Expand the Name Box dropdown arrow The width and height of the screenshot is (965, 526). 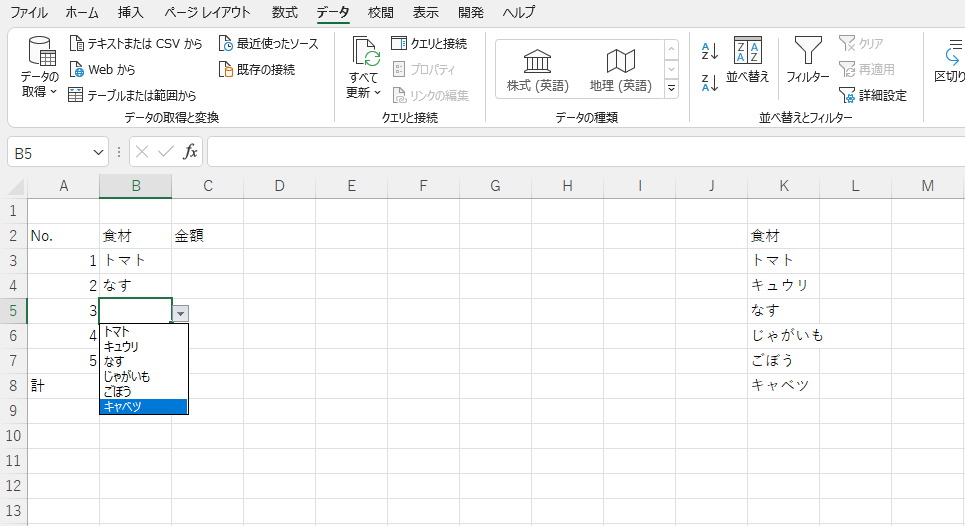tap(98, 153)
